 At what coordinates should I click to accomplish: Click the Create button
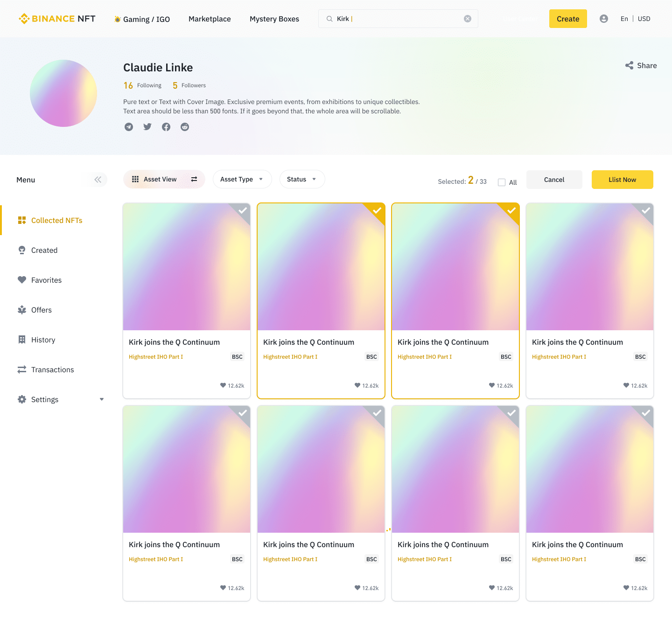coord(568,19)
